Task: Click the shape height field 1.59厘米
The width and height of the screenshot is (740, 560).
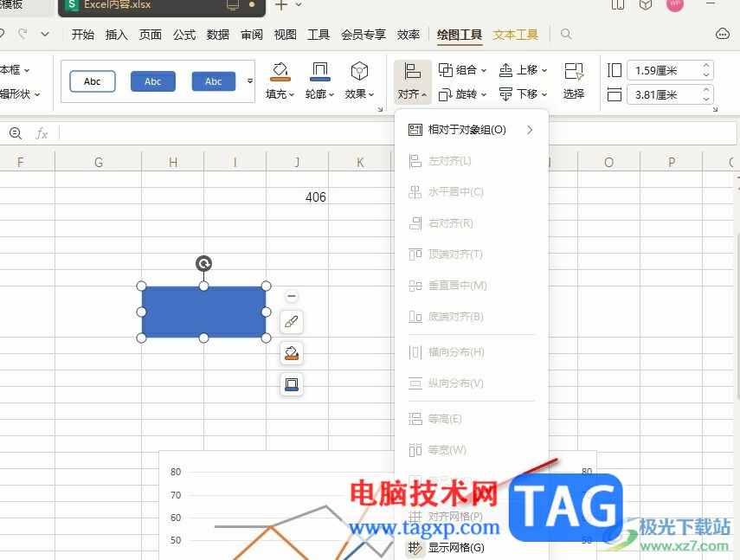Action: [x=664, y=70]
